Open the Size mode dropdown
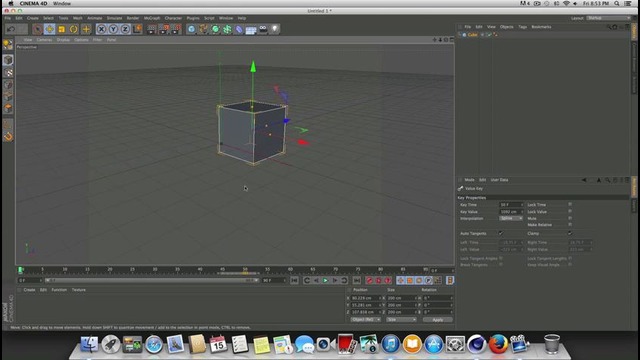The width and height of the screenshot is (640, 360). [x=401, y=320]
